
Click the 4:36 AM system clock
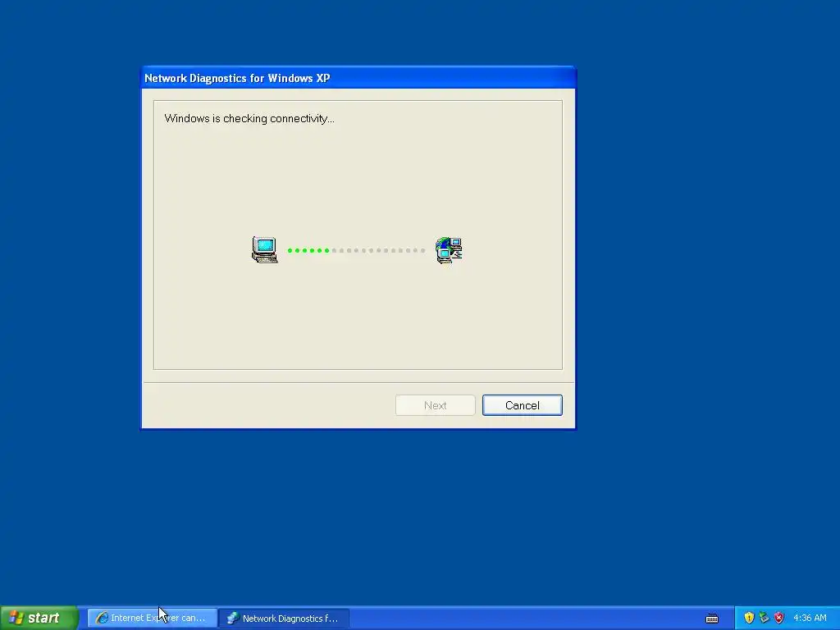point(810,618)
